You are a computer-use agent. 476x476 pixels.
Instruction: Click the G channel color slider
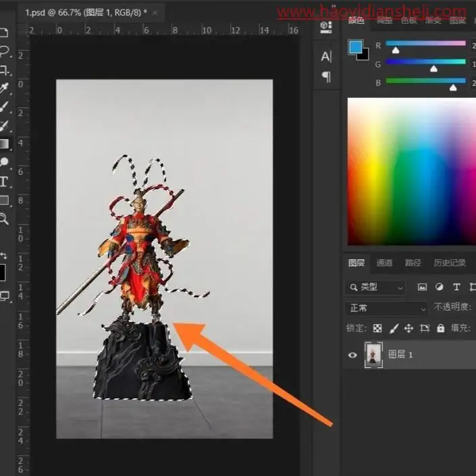[x=425, y=62]
